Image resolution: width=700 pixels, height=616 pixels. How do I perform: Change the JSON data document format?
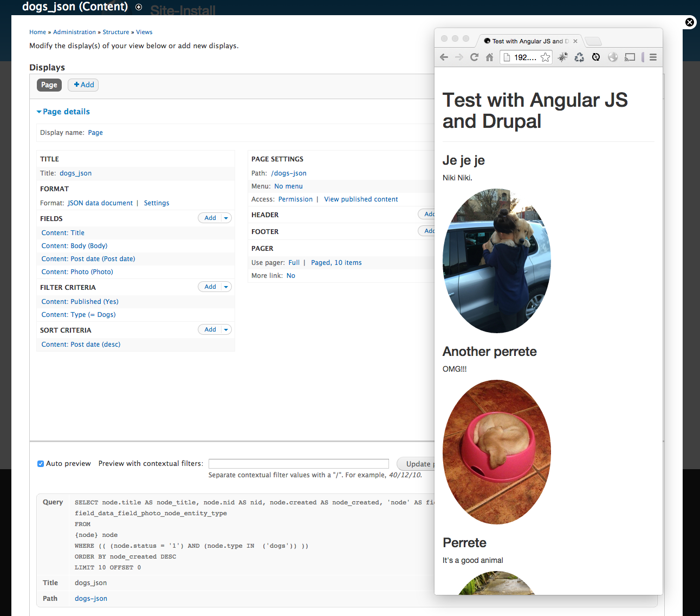click(100, 203)
